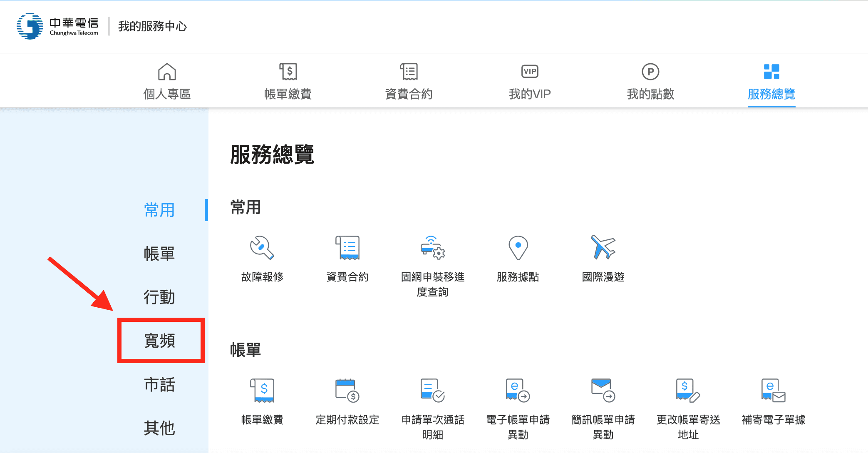Click the 電子帳單申請異動 icon

[518, 391]
